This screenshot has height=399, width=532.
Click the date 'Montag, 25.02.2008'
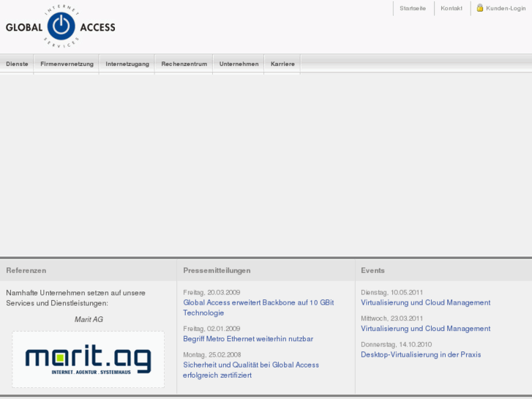tap(212, 355)
